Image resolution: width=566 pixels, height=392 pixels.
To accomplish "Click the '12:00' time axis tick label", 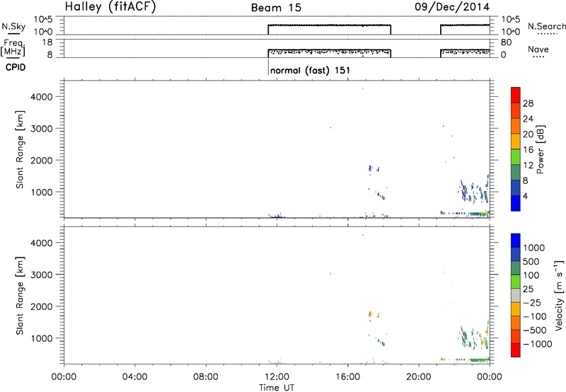I will tap(277, 377).
